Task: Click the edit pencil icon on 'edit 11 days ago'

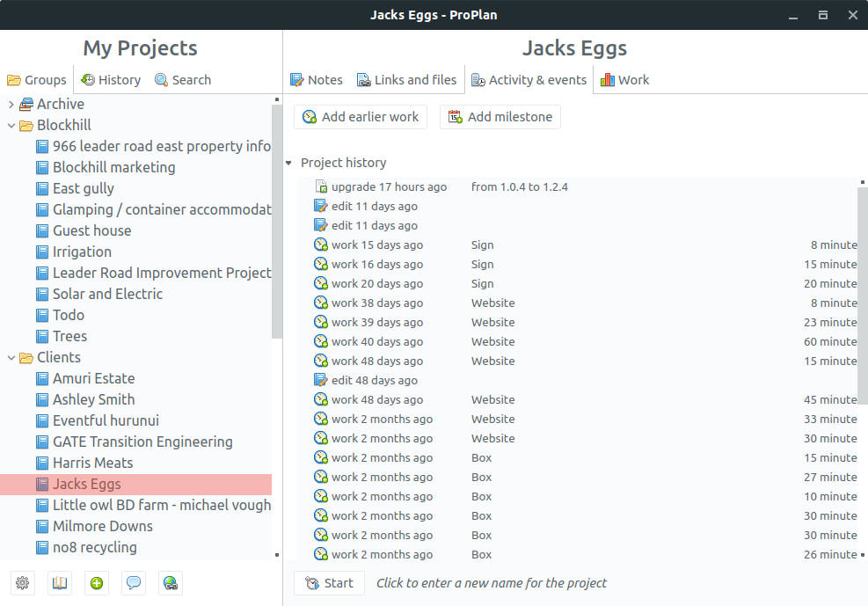Action: tap(320, 206)
